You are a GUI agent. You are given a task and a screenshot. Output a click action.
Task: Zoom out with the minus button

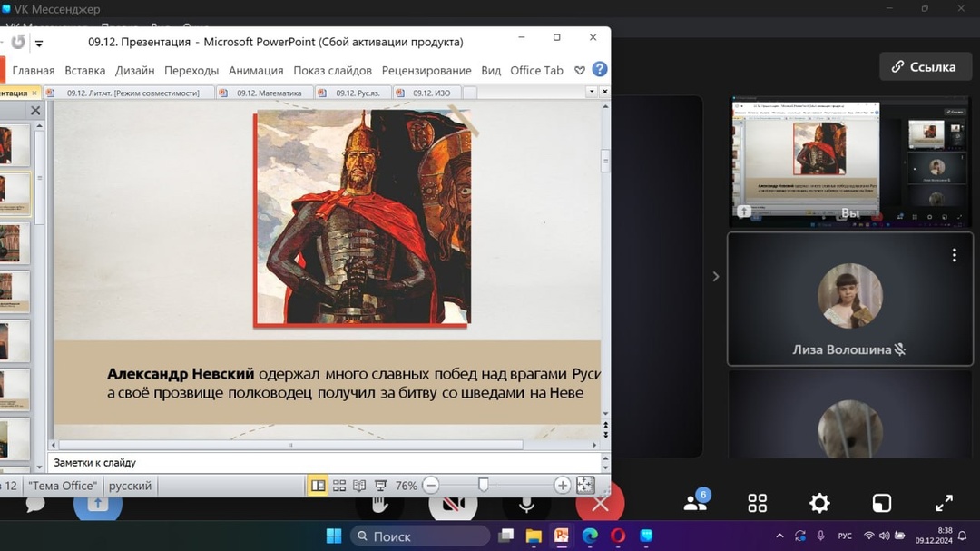pos(431,486)
